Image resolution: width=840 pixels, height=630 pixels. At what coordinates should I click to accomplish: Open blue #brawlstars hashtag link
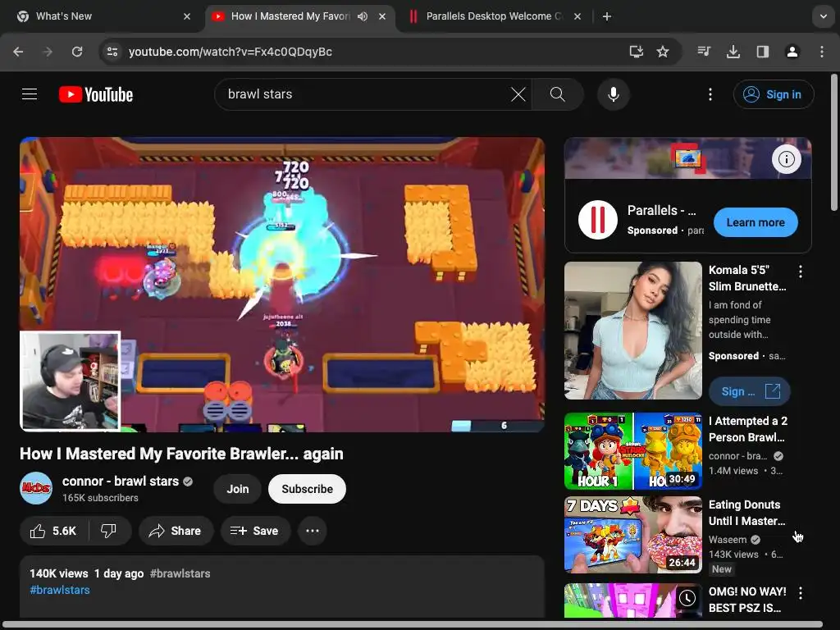[x=60, y=590]
